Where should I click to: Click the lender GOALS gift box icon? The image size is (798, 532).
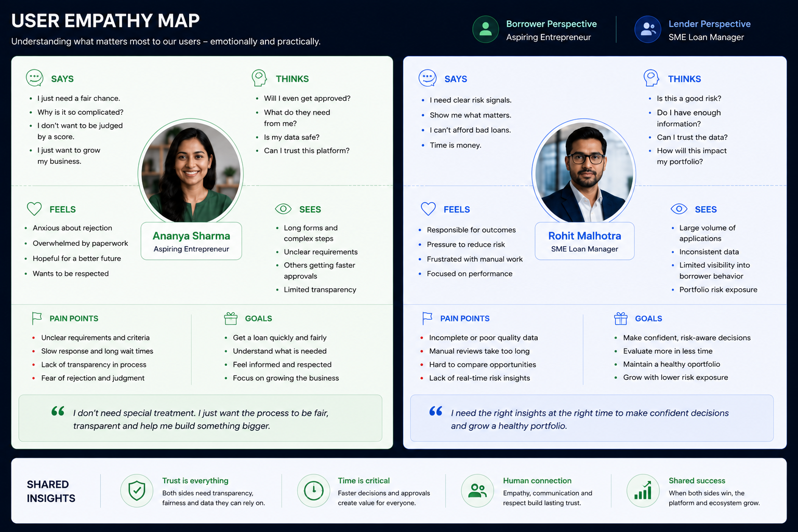621,318
